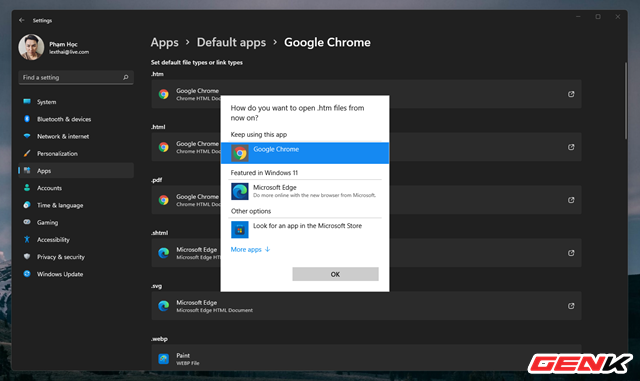Open Network & internet settings
Image resolution: width=640 pixels, height=381 pixels.
click(x=76, y=136)
